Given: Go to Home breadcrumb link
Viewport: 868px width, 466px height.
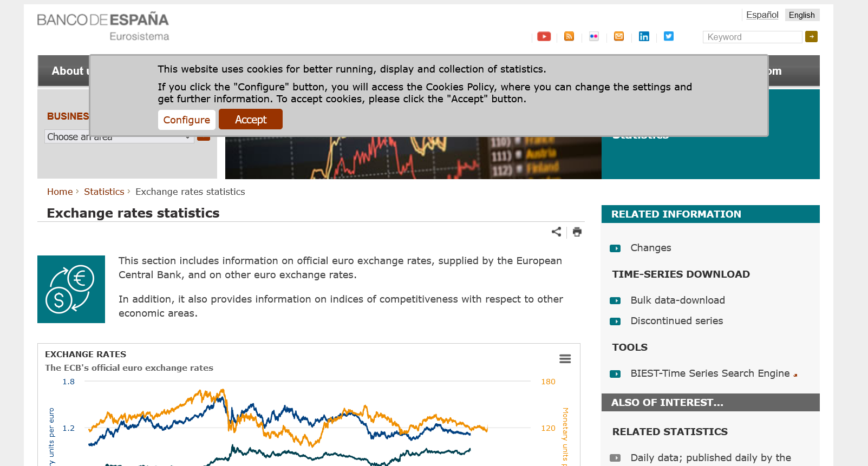Looking at the screenshot, I should (60, 192).
